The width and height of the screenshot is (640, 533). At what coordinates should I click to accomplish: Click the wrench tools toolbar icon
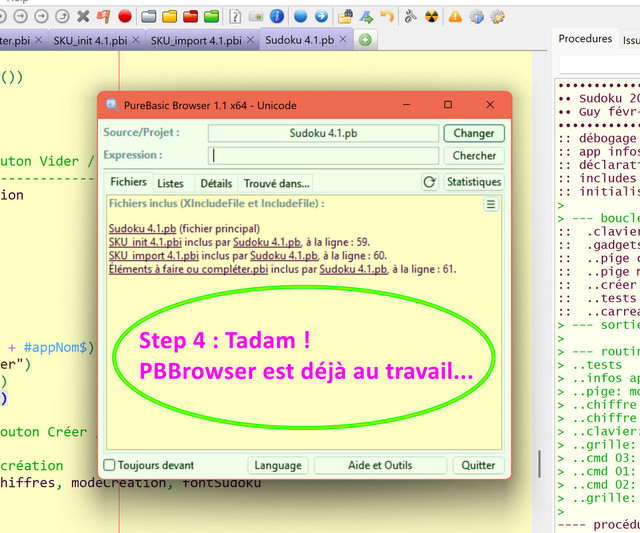pyautogui.click(x=410, y=16)
